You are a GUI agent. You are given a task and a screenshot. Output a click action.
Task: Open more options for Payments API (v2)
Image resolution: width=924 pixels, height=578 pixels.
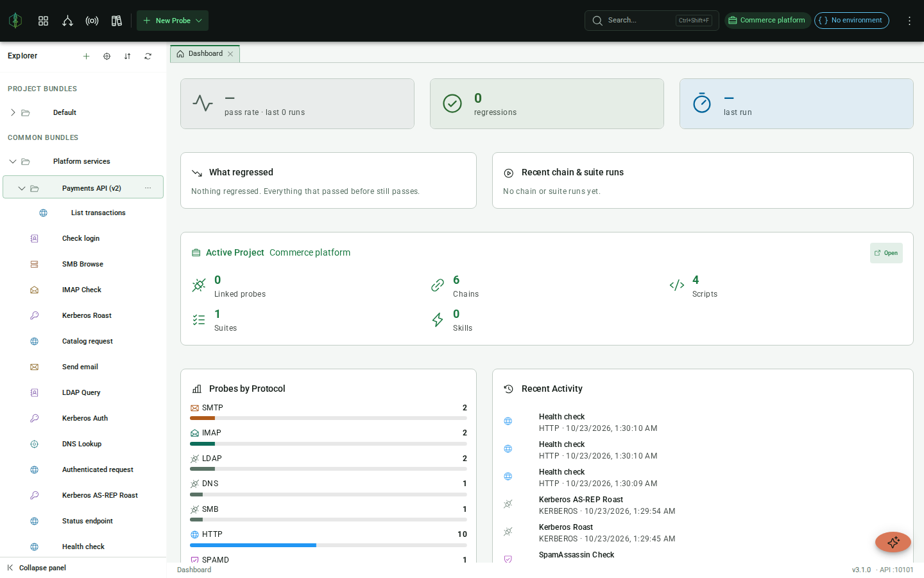pos(148,188)
